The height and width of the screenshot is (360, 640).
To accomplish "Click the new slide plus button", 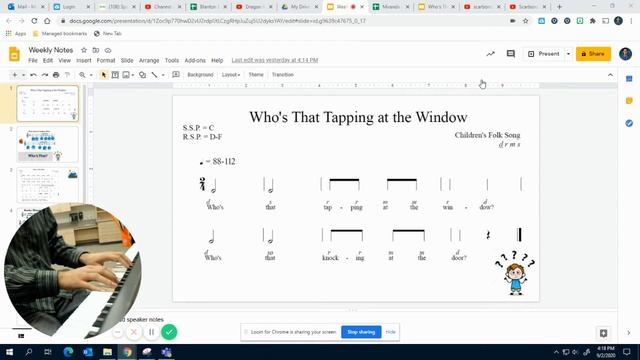I will [15, 75].
